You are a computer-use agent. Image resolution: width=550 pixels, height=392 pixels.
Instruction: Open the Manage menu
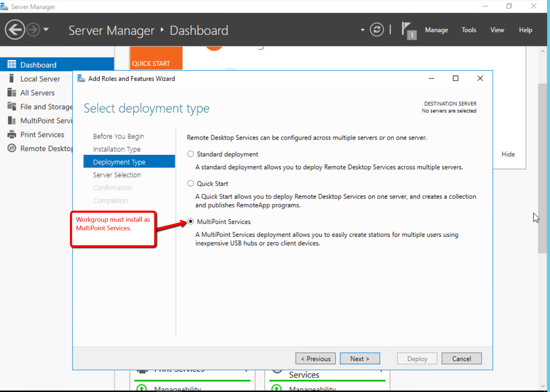pos(436,30)
